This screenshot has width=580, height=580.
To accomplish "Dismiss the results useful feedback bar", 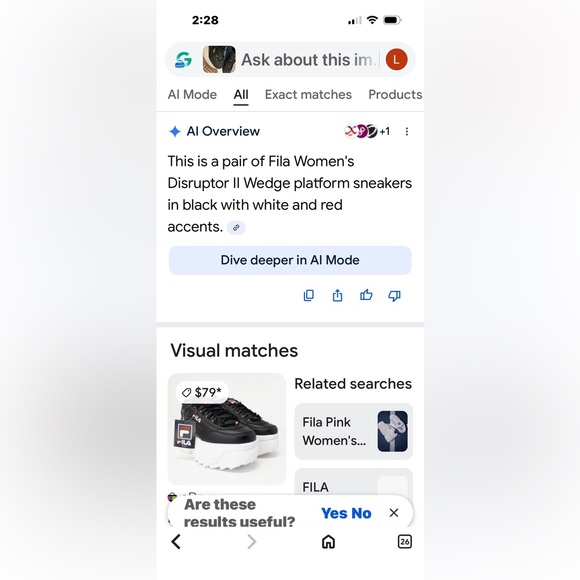I will pyautogui.click(x=394, y=513).
